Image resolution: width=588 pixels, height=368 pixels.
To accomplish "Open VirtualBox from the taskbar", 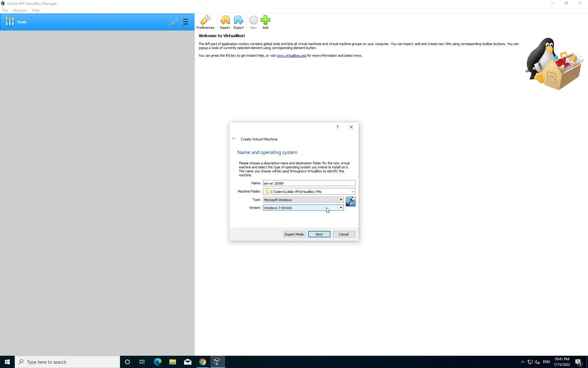I will (217, 362).
